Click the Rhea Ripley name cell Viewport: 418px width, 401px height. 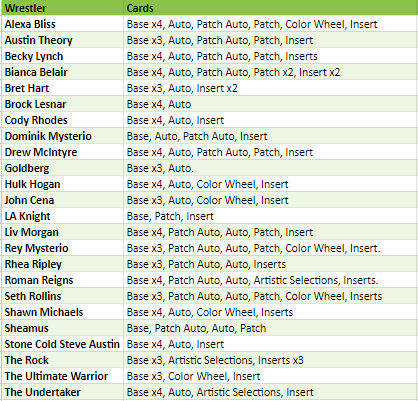[x=62, y=264]
